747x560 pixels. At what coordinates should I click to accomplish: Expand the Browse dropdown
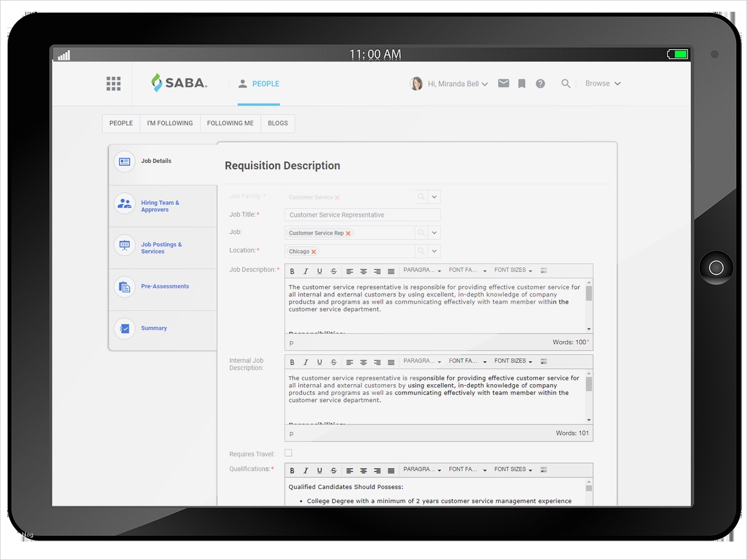pos(603,83)
